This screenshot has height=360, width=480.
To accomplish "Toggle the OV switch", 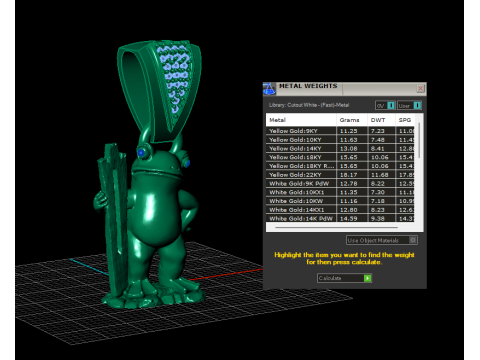I will point(385,105).
